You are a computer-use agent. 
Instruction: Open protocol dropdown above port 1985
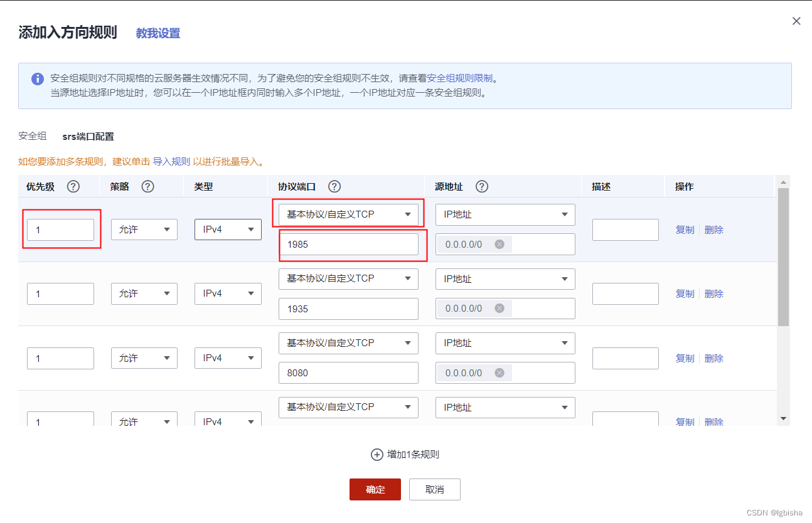pos(348,214)
